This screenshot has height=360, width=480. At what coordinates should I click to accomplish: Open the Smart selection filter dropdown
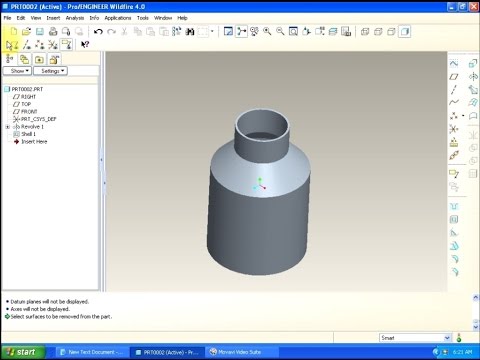pos(447,338)
